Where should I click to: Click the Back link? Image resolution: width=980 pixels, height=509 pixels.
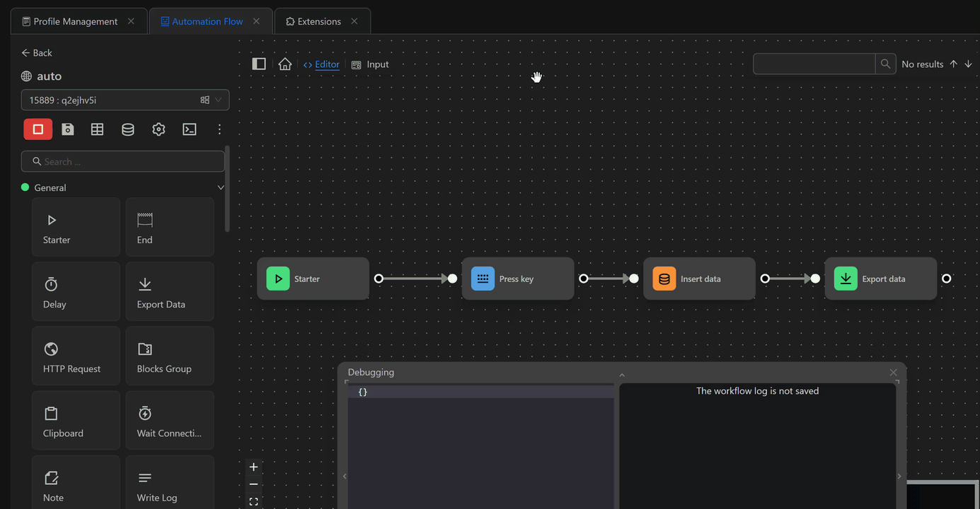(37, 53)
